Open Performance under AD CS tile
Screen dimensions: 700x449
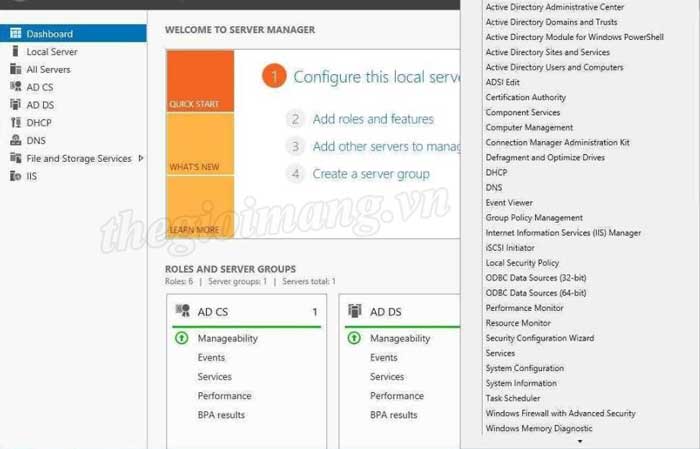click(x=225, y=396)
